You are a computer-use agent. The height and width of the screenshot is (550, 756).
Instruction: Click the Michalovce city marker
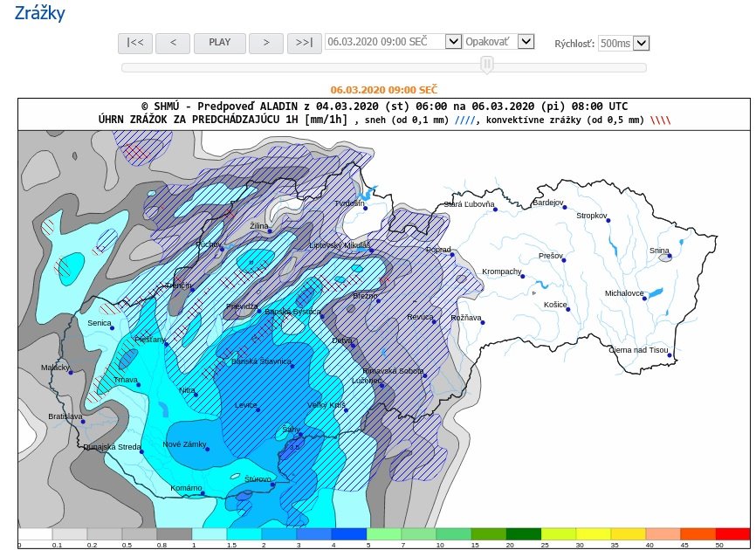(645, 299)
